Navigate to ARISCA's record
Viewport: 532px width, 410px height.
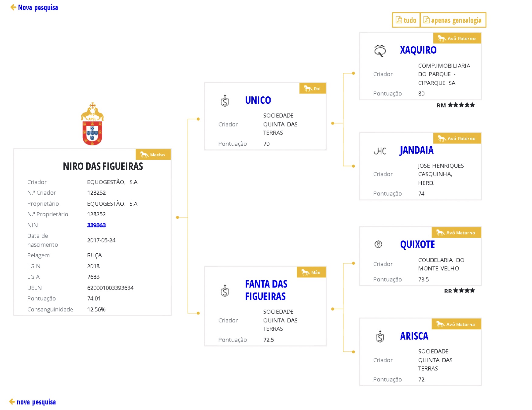pyautogui.click(x=414, y=336)
